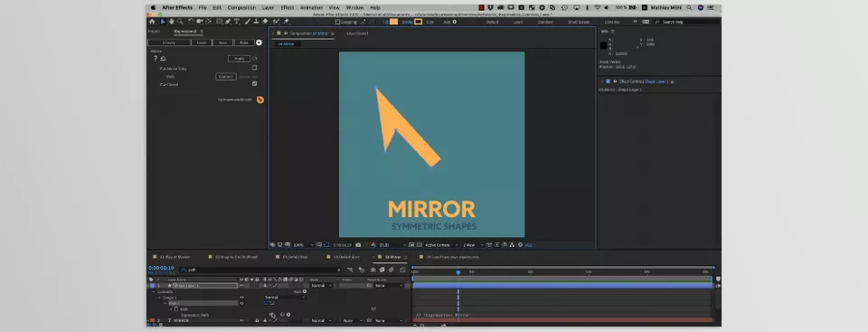The height and width of the screenshot is (332, 868).
Task: Open the Effect menu
Action: 288,8
